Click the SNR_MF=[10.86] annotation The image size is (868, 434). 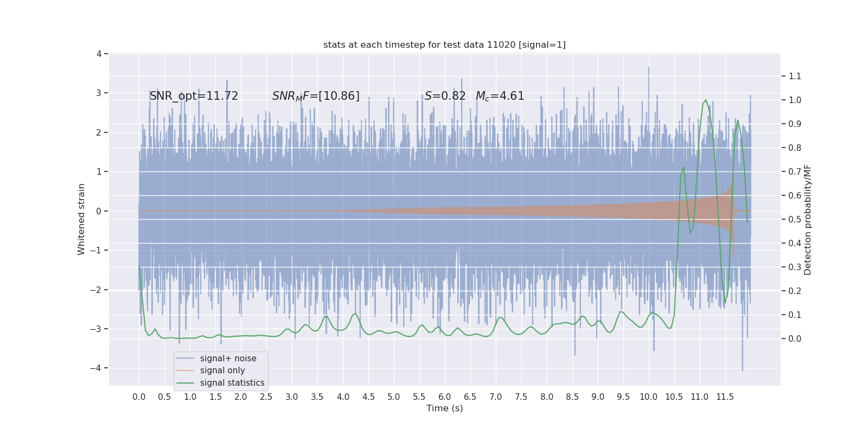316,96
